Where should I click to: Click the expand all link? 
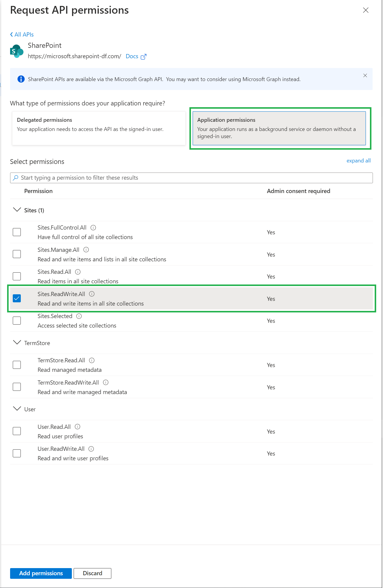coord(358,161)
